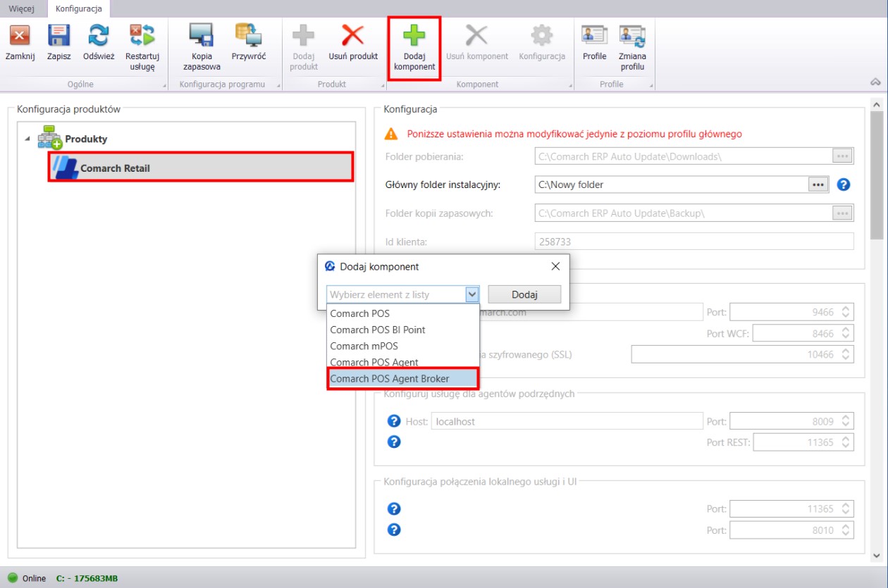Click the vertical scrollbar of the Konfiguracja panel
The image size is (888, 588).
[x=877, y=176]
